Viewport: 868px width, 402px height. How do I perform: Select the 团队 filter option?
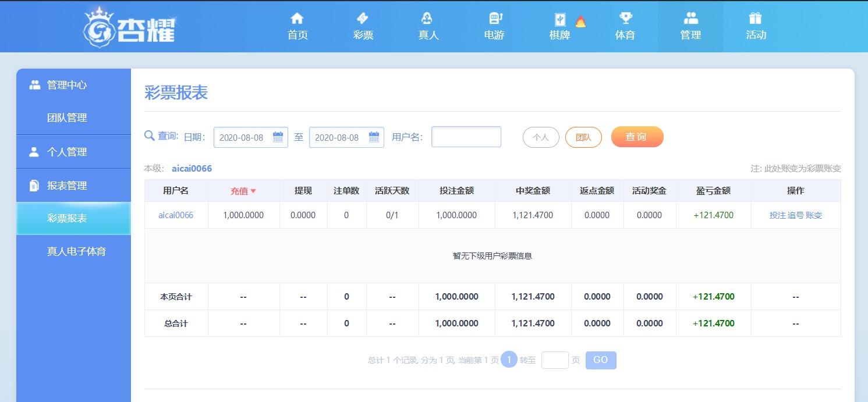[x=583, y=137]
